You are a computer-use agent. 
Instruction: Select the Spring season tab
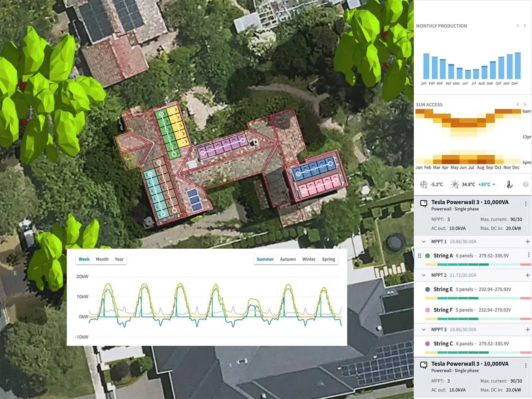pos(329,259)
